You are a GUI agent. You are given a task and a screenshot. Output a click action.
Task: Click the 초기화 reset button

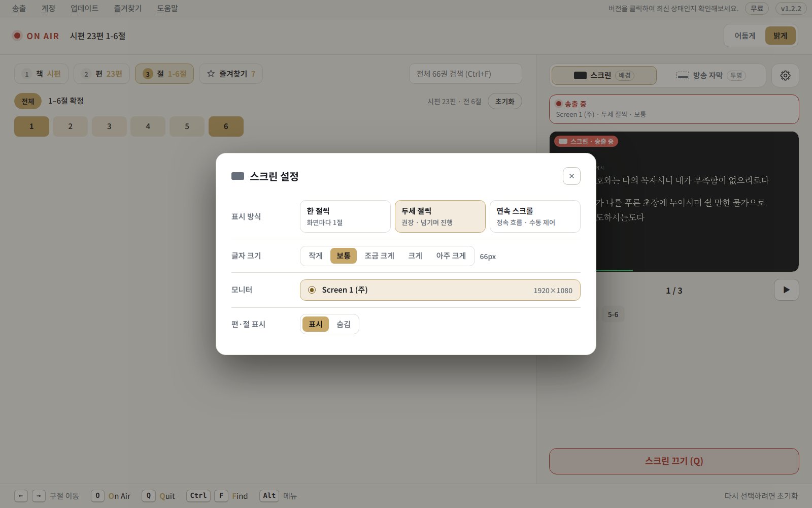click(505, 101)
